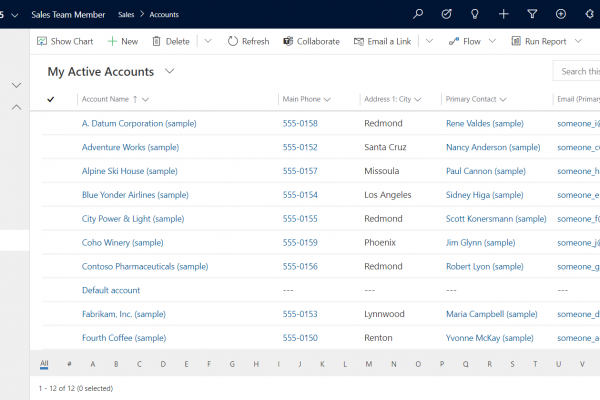Click the Santa Cruz city cell

coord(385,147)
